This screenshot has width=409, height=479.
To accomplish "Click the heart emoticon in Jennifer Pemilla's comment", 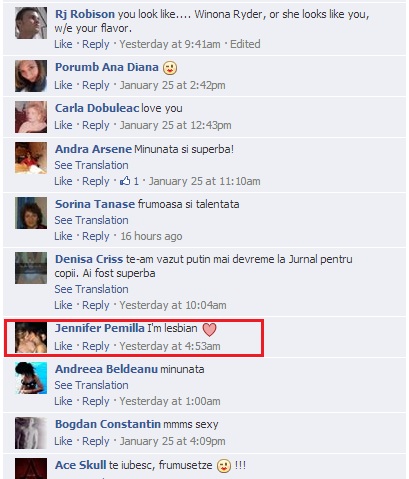I will [x=210, y=329].
